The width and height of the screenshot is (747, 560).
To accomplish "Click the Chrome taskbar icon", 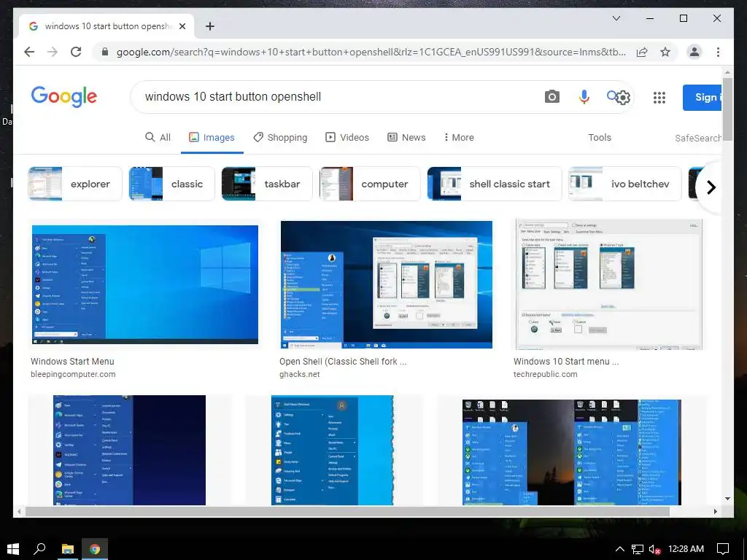I will [x=95, y=549].
